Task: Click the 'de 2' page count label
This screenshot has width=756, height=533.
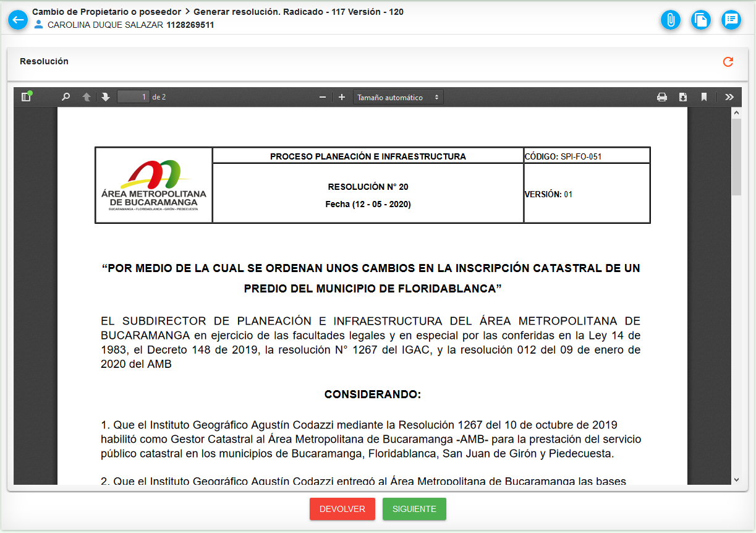Action: point(159,97)
